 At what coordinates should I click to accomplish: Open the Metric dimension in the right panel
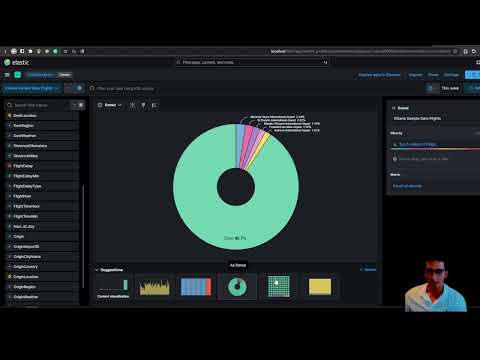[x=435, y=186]
